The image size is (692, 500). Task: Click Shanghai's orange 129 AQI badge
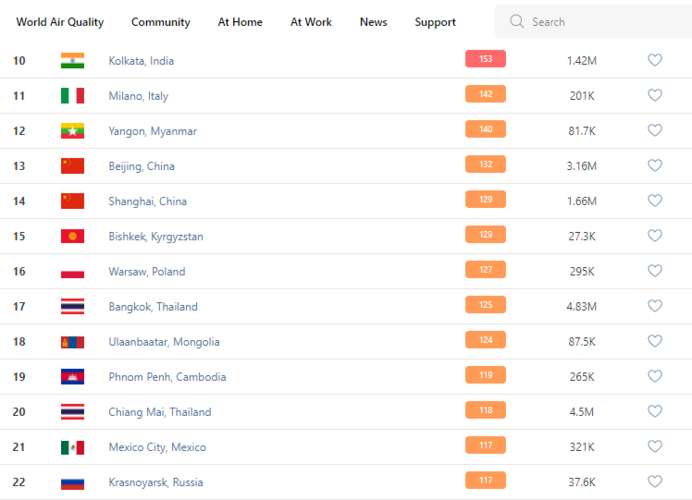click(485, 200)
